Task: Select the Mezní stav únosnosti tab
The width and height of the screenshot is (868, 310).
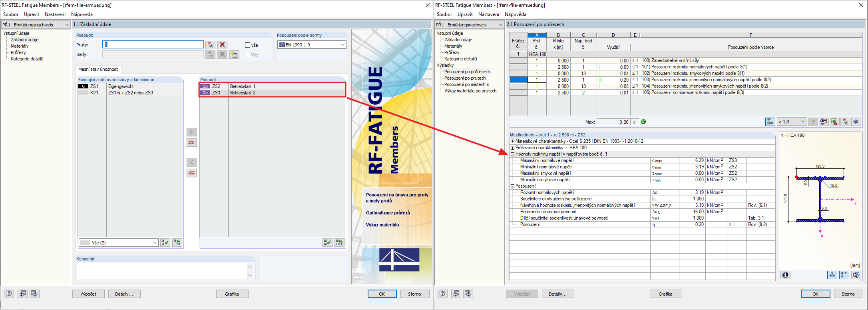Action: pos(98,69)
